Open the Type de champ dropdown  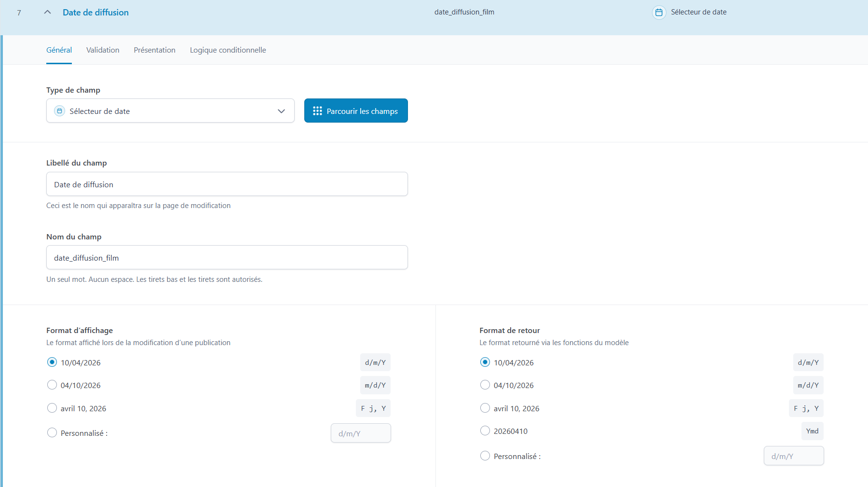pos(170,111)
